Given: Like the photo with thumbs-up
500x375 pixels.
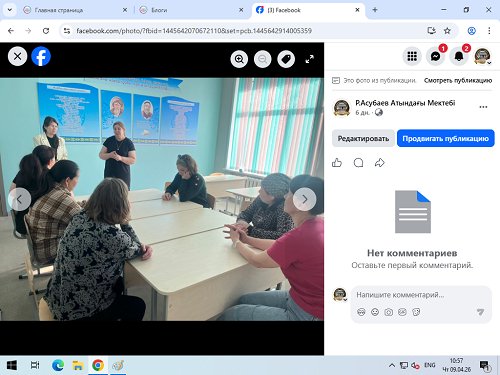Looking at the screenshot, I should click(x=337, y=163).
